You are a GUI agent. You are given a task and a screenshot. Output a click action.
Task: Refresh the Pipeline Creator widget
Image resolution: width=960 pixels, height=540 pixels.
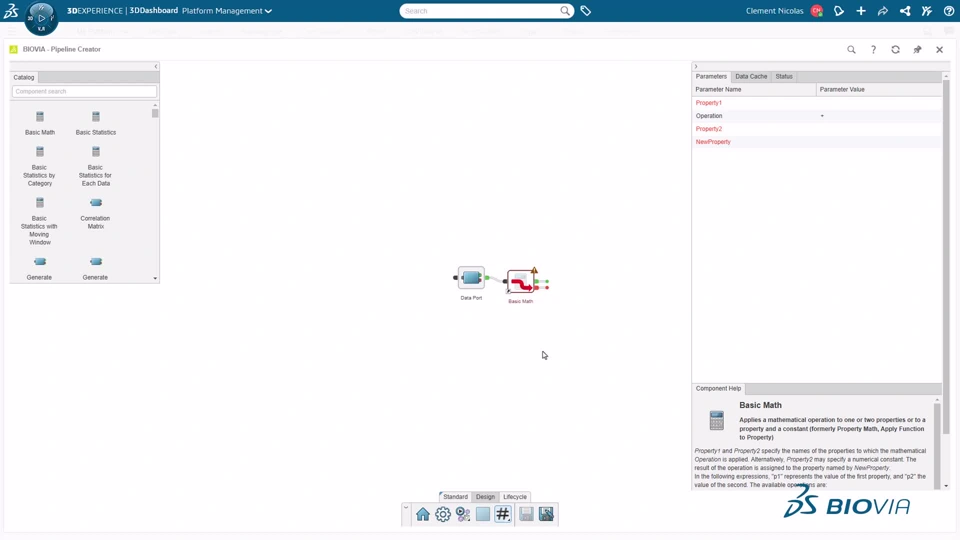click(895, 50)
